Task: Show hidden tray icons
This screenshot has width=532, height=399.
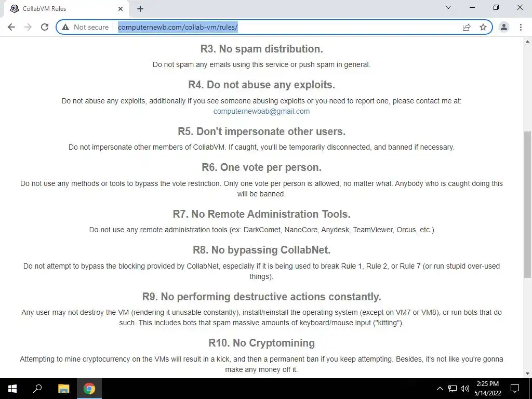Action: (440, 389)
